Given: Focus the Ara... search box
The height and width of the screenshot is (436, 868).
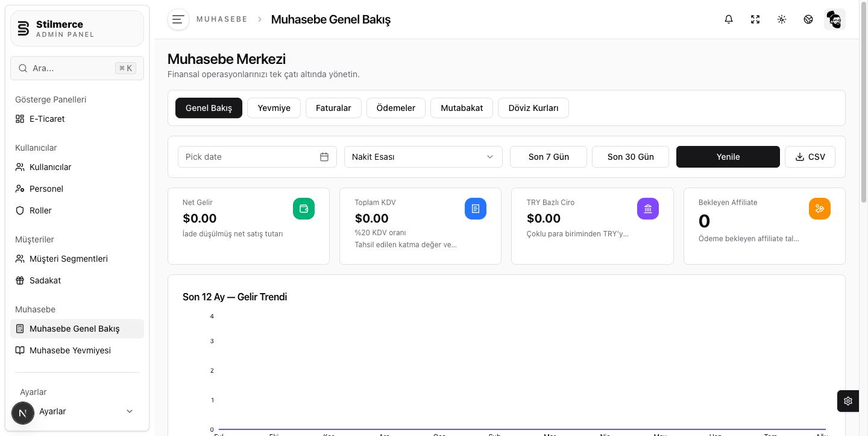Looking at the screenshot, I should [77, 68].
